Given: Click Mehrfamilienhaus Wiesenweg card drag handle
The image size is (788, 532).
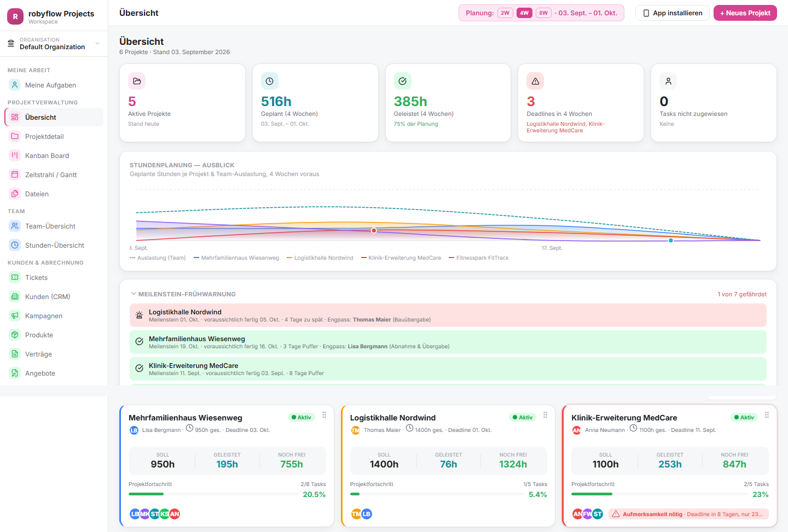Looking at the screenshot, I should click(x=325, y=415).
